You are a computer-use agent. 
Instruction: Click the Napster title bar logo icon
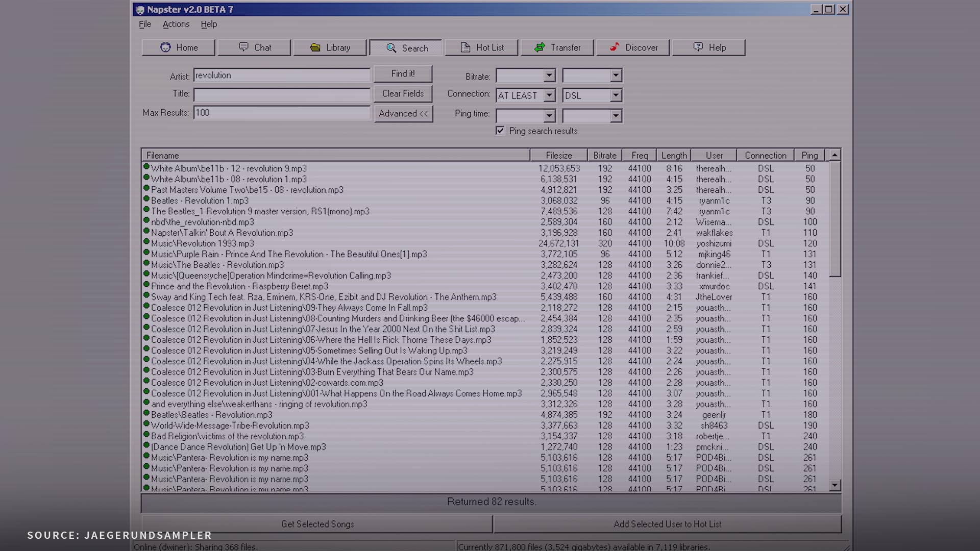pyautogui.click(x=140, y=10)
